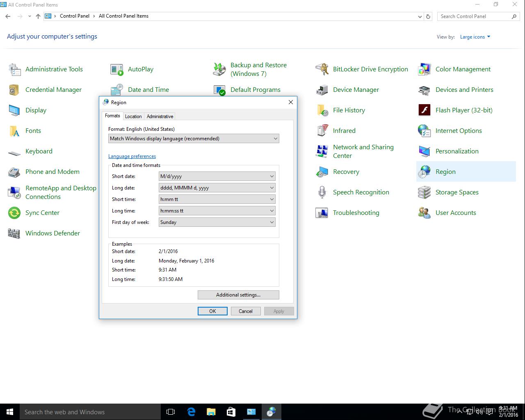Image resolution: width=525 pixels, height=420 pixels.
Task: Confirm the Region dialog with OK
Action: 212,311
